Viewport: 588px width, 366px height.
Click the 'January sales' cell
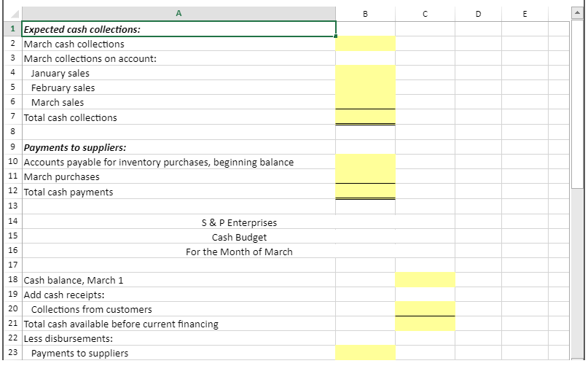click(x=179, y=73)
